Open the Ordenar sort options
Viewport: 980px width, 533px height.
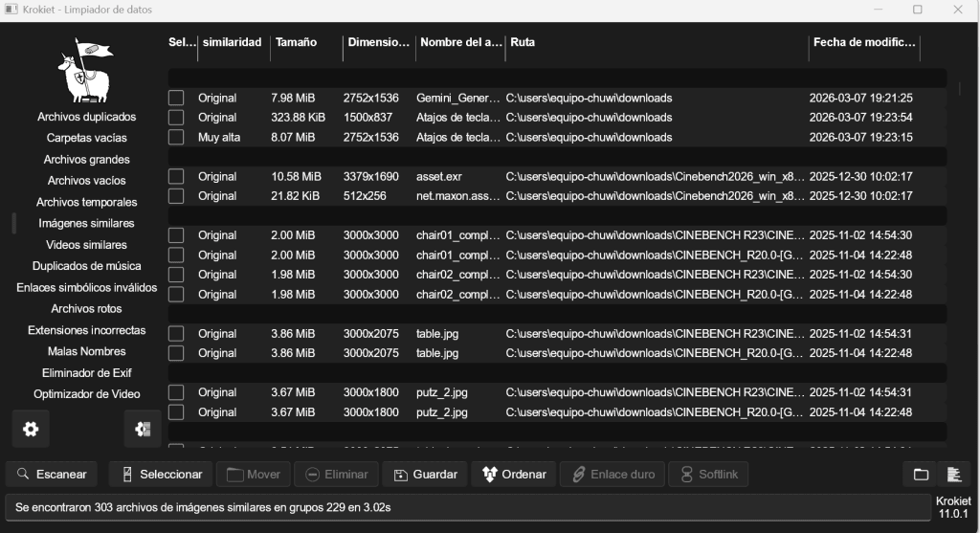coord(514,475)
